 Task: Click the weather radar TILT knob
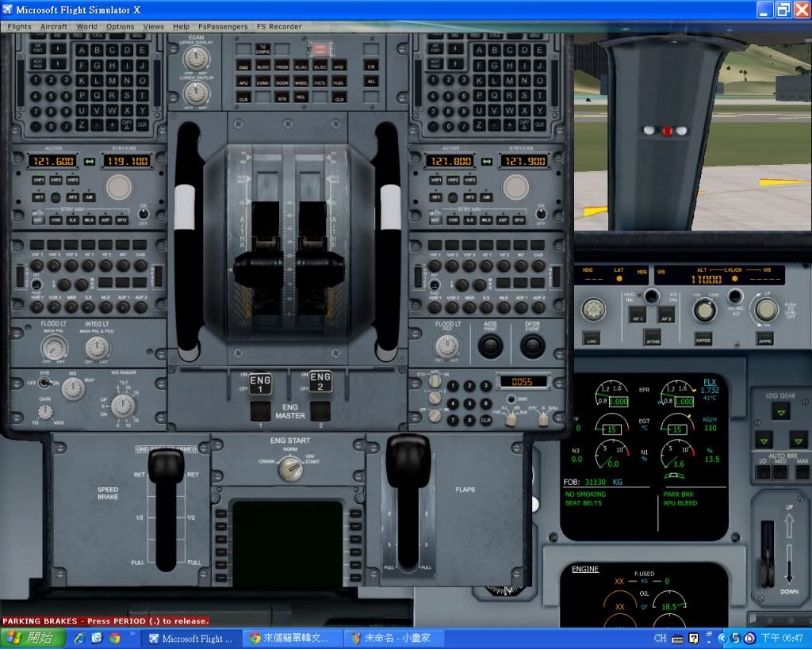tap(123, 405)
